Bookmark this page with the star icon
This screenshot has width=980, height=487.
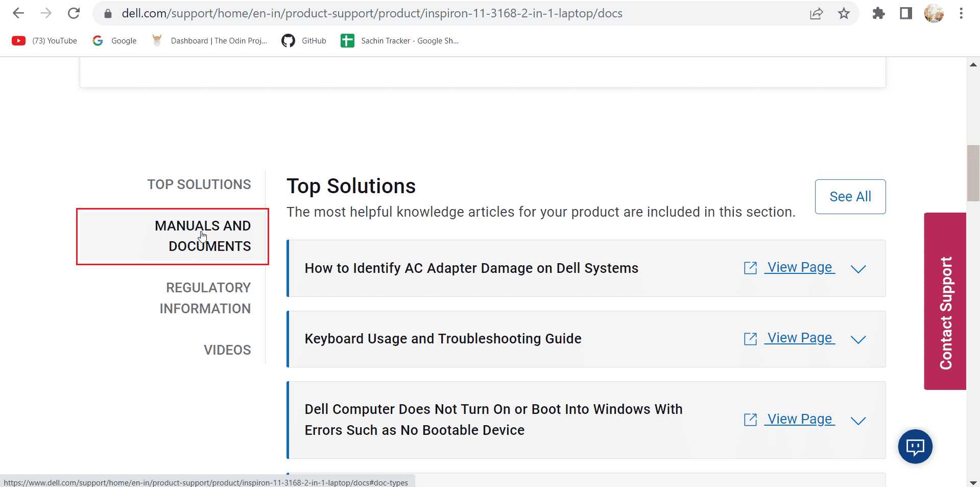coord(844,14)
